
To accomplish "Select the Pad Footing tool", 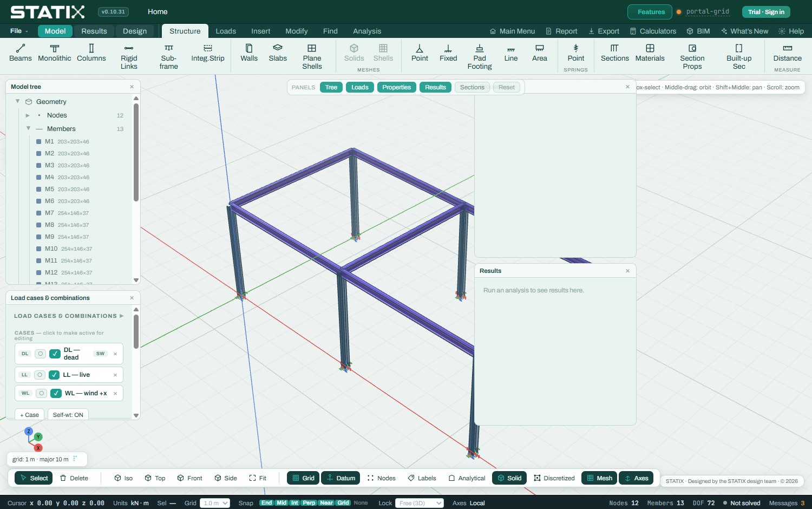I will (480, 57).
